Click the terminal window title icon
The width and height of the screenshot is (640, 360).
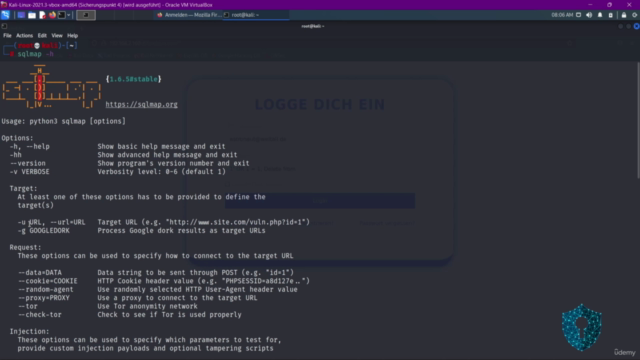click(4, 26)
